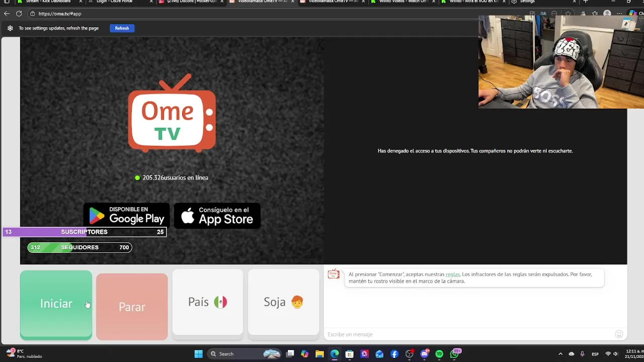
Task: Click the SEGUIDORES goal progress bar
Action: [79, 247]
